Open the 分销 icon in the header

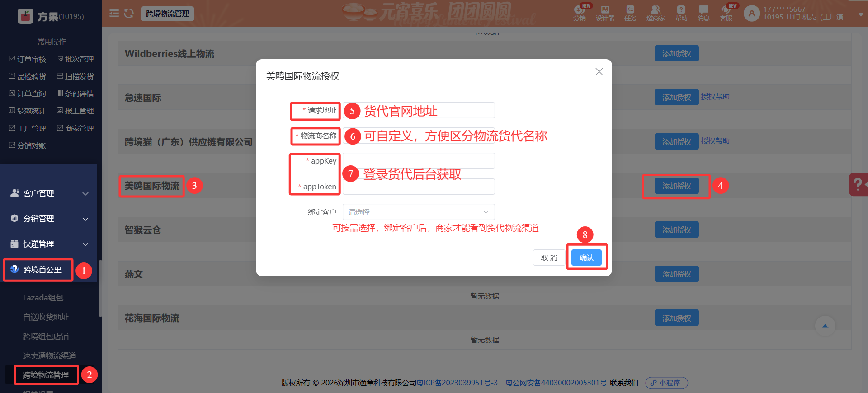(x=580, y=13)
